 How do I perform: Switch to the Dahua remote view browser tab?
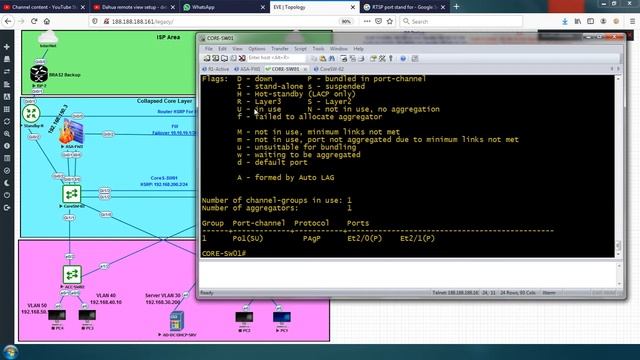pyautogui.click(x=134, y=7)
